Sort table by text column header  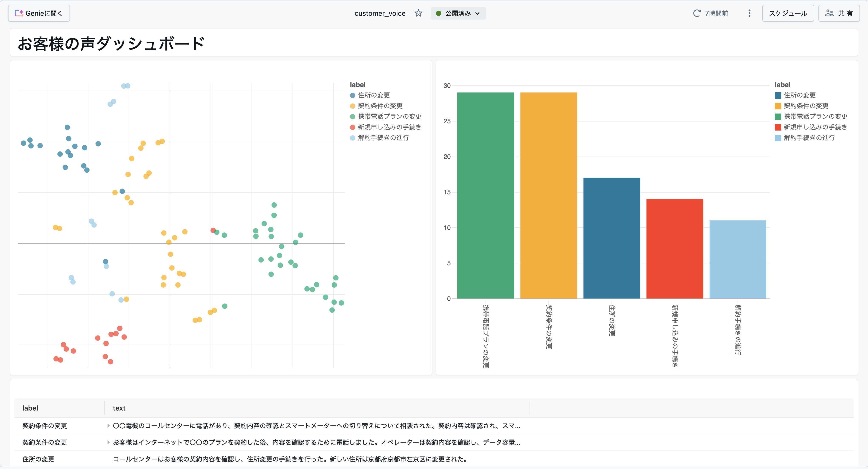pyautogui.click(x=119, y=408)
